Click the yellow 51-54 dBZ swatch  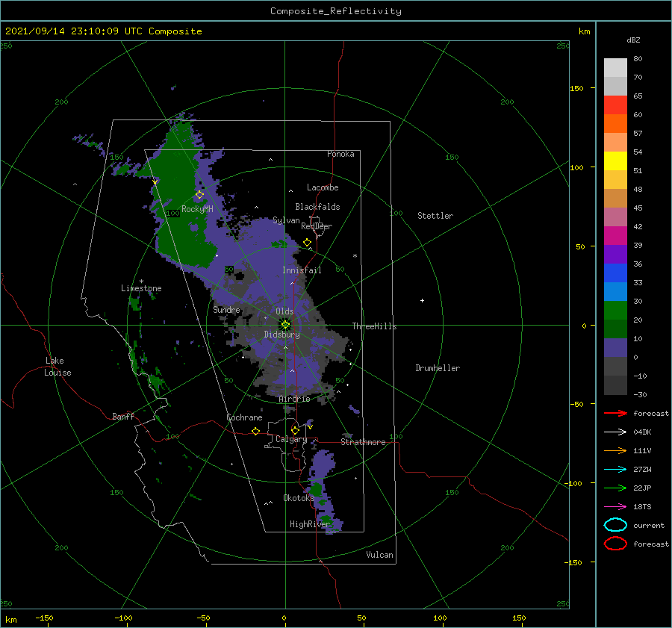[615, 161]
